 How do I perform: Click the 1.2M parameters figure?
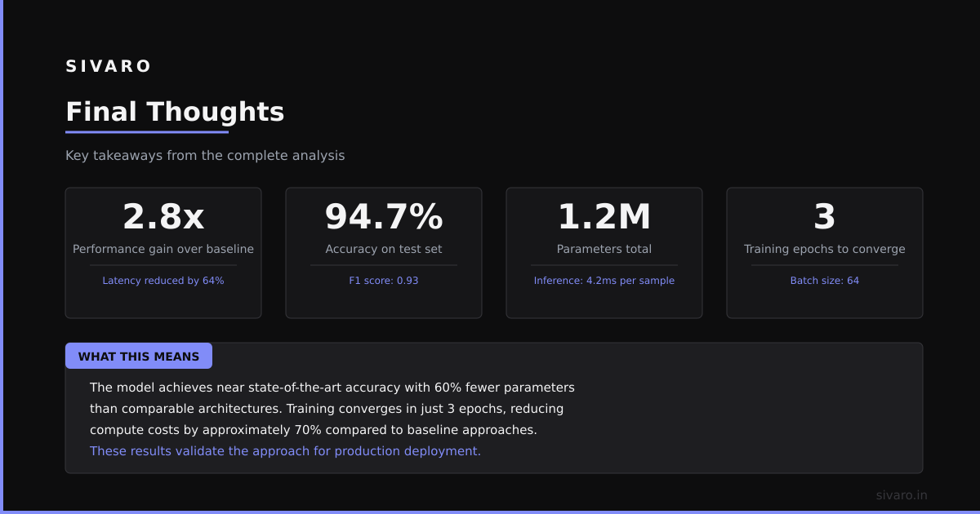pyautogui.click(x=604, y=217)
